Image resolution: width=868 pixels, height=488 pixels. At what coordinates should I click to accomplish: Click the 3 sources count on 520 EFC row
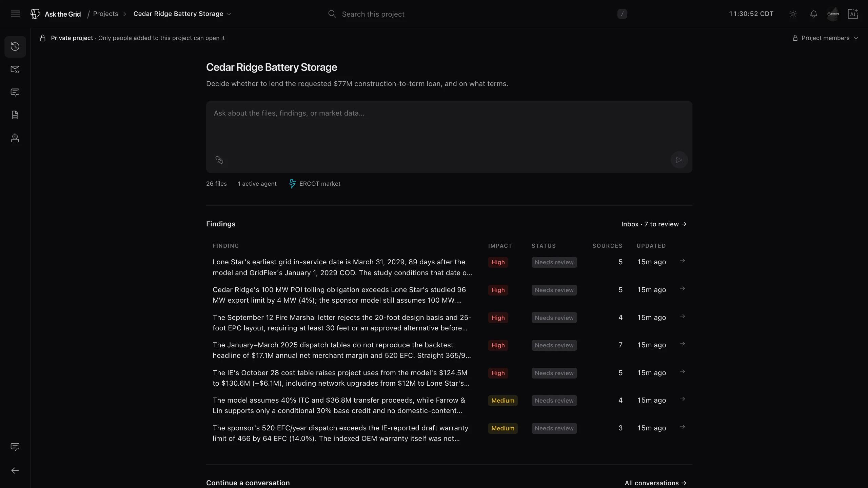coord(620,428)
